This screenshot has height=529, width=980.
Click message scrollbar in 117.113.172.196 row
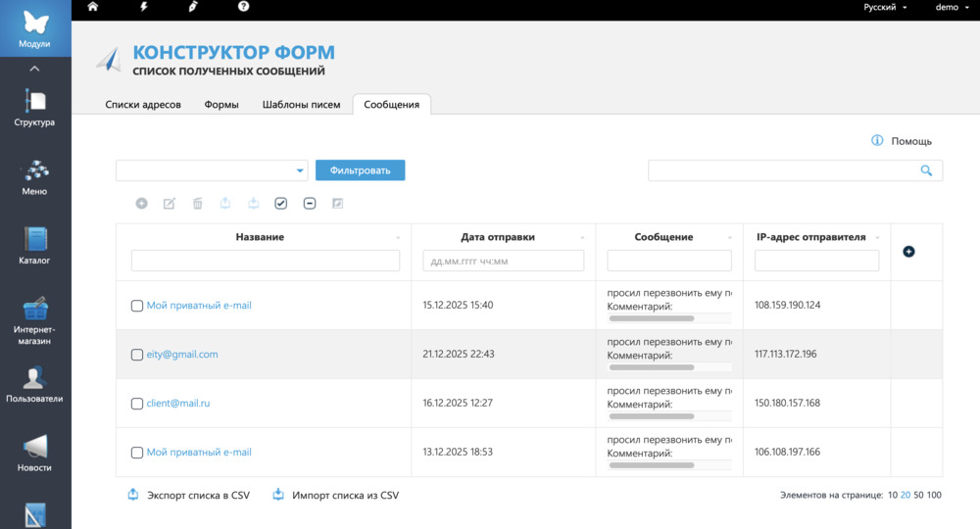tap(652, 367)
